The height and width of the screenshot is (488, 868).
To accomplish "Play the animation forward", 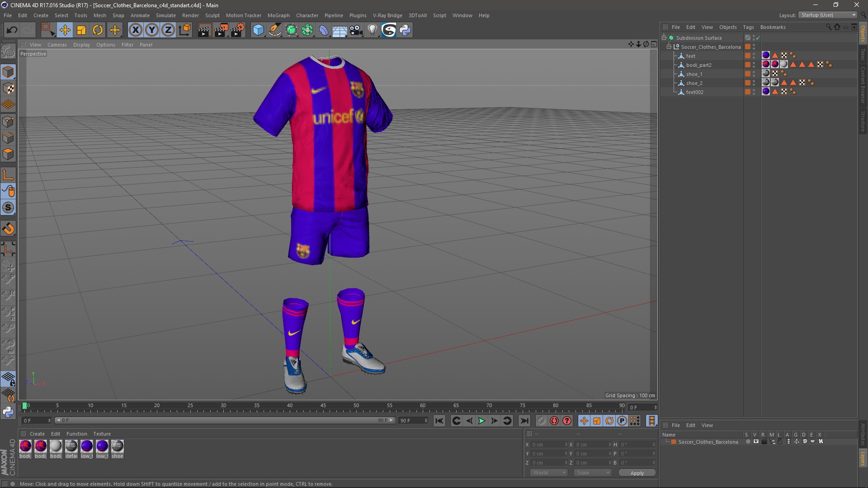I will 481,421.
